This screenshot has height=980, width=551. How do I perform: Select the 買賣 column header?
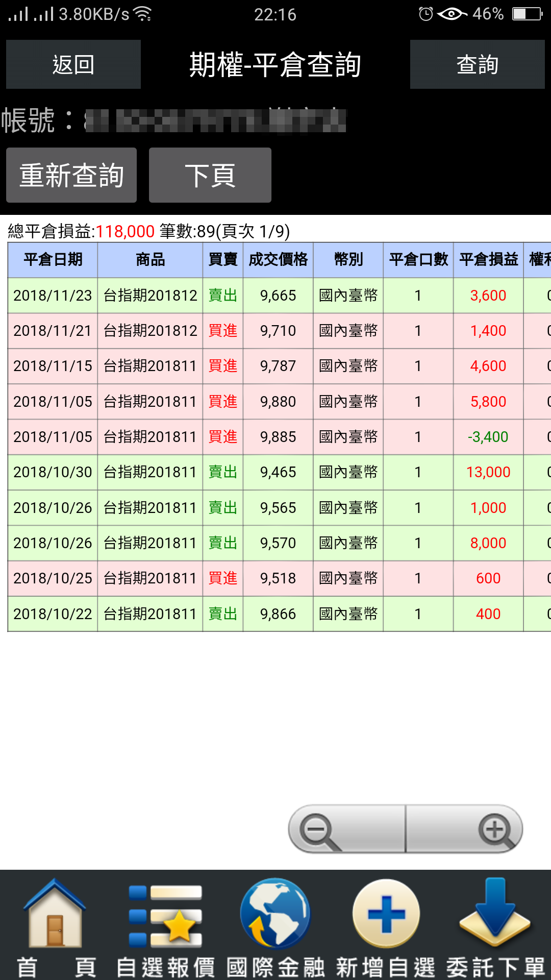223,260
